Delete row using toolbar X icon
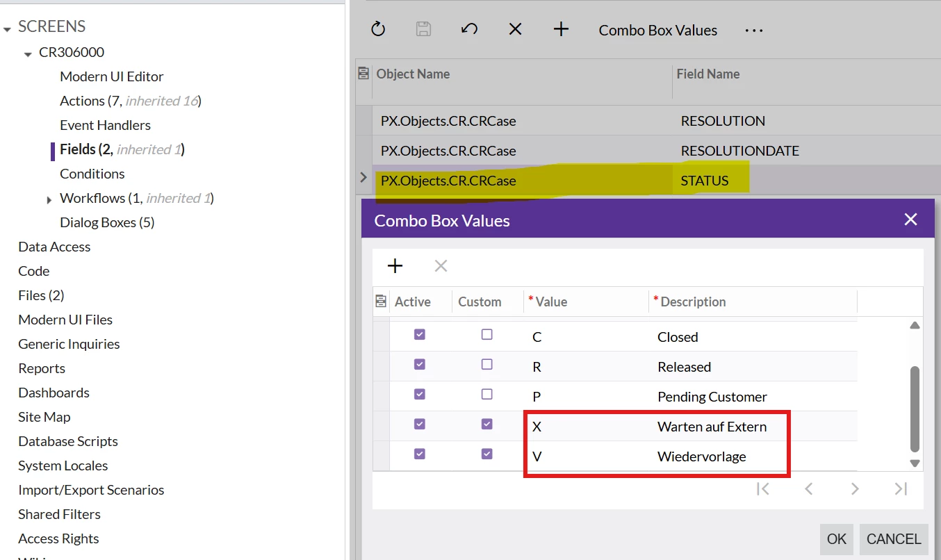The height and width of the screenshot is (560, 941). [515, 29]
